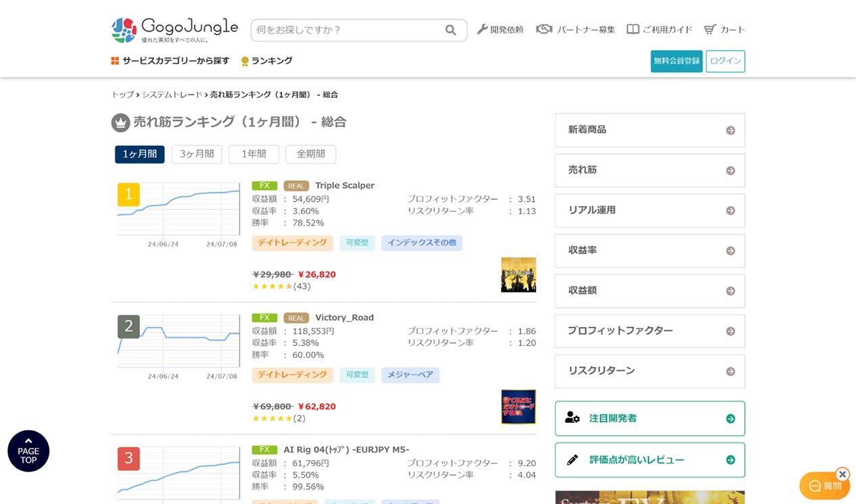Select the 1ヶ月間 period tab
This screenshot has width=856, height=504.
coord(139,154)
